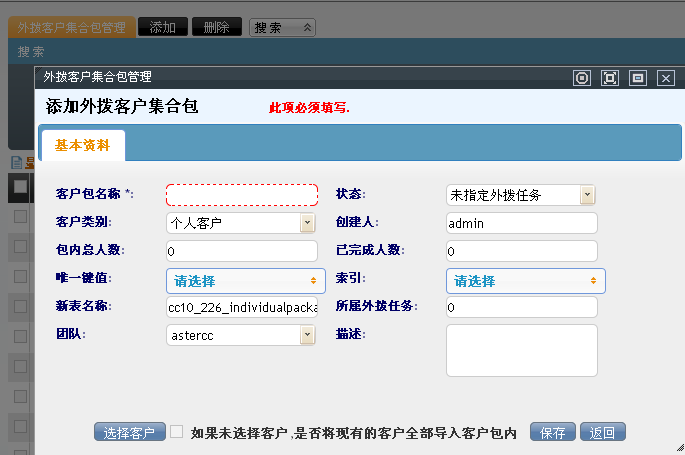Expand the 团队 dropdown showing astercc
Screen dimensions: 685x455
[240, 335]
